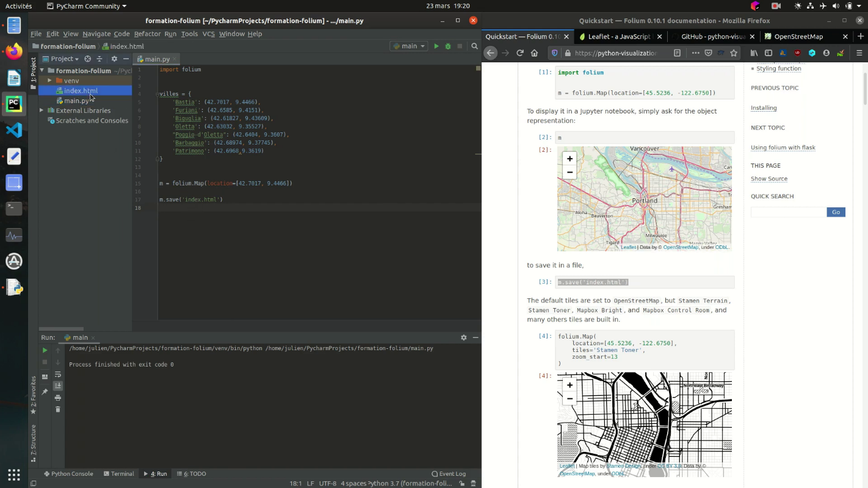Bookmark this page with star icon

(734, 53)
